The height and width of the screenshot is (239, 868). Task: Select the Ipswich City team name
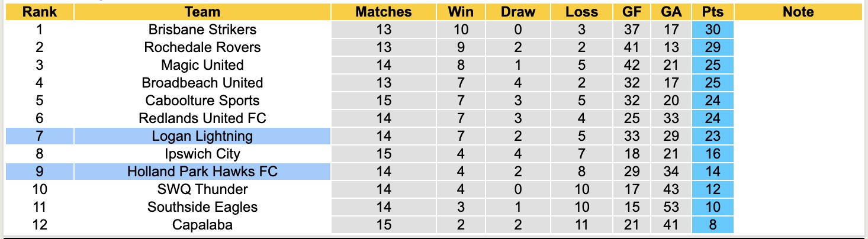[202, 154]
